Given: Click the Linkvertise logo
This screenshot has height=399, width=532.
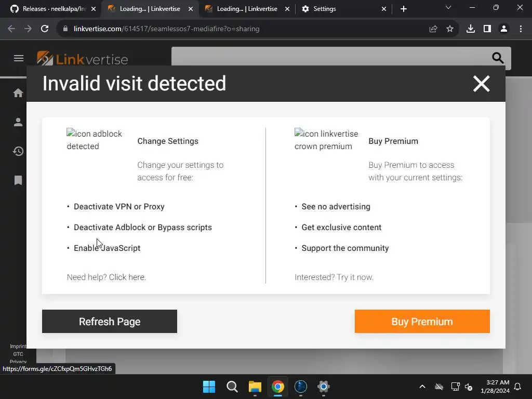Looking at the screenshot, I should 83,59.
